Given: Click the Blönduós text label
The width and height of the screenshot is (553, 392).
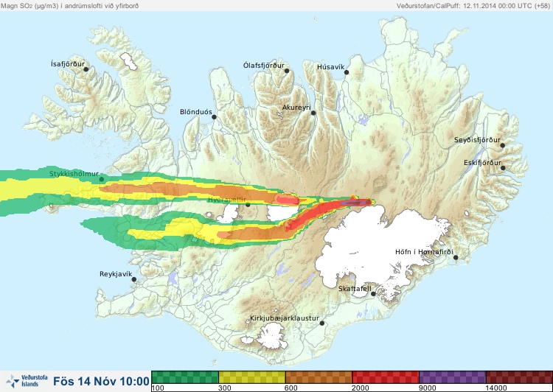Looking at the screenshot, I should tap(195, 112).
